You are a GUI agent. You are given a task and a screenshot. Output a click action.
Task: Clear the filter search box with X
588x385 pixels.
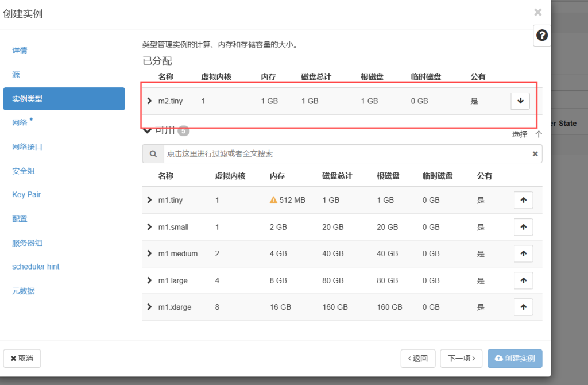[x=535, y=154]
